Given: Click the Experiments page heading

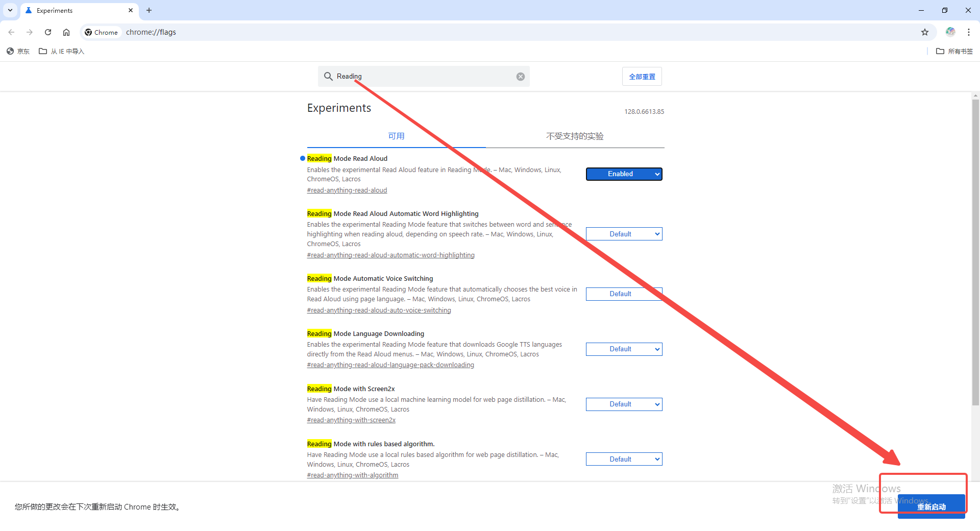Looking at the screenshot, I should tap(339, 108).
